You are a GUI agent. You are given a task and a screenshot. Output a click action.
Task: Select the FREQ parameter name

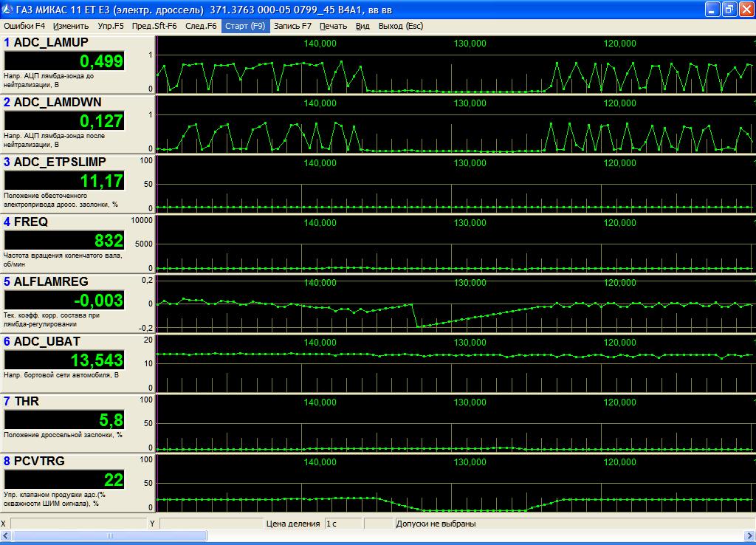31,222
